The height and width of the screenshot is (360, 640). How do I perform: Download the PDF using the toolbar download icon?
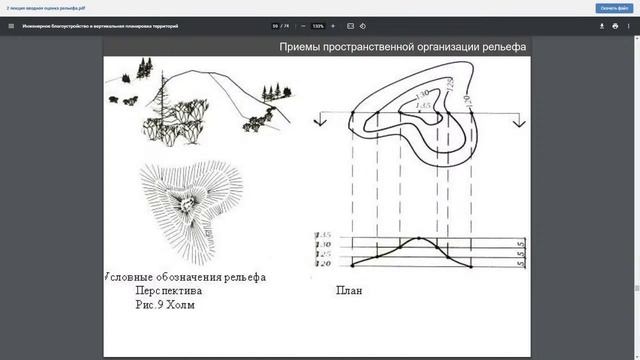click(602, 26)
